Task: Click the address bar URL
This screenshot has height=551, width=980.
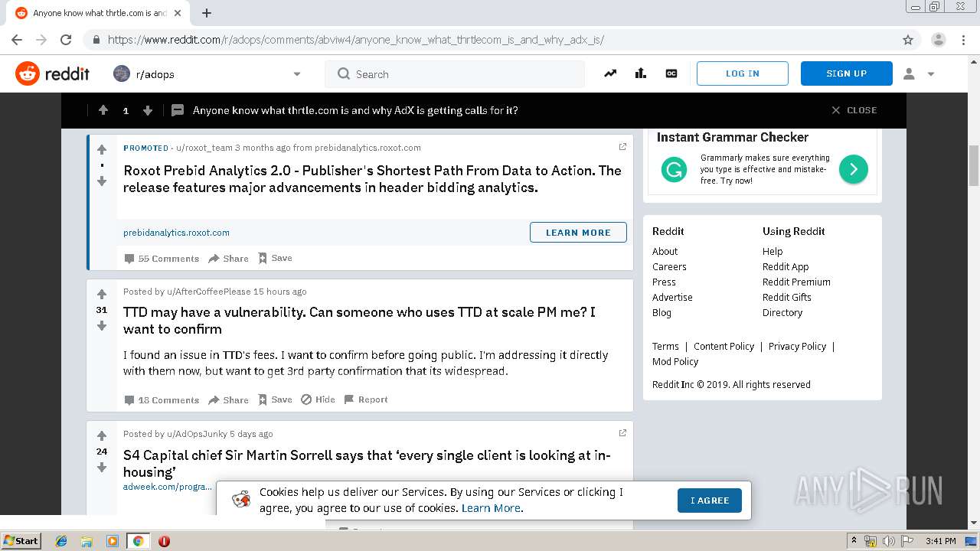Action: [355, 40]
